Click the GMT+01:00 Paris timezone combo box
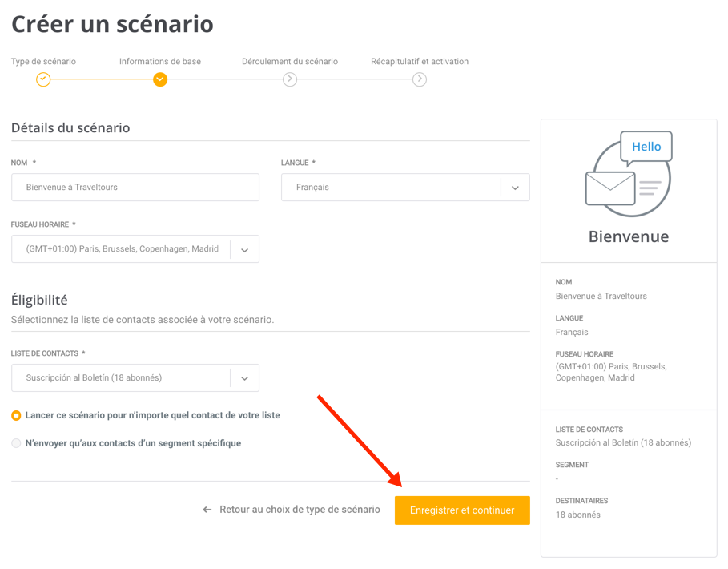The image size is (728, 569). pyautogui.click(x=135, y=249)
